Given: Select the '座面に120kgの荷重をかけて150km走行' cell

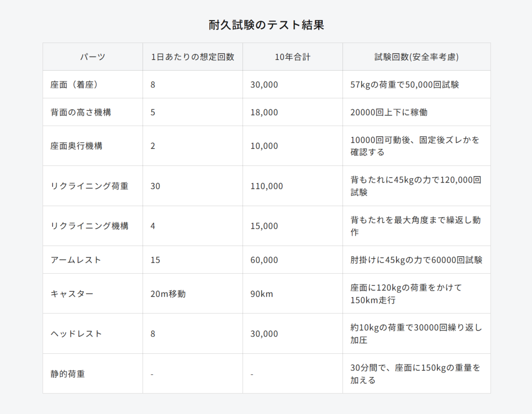Looking at the screenshot, I should (x=417, y=294).
